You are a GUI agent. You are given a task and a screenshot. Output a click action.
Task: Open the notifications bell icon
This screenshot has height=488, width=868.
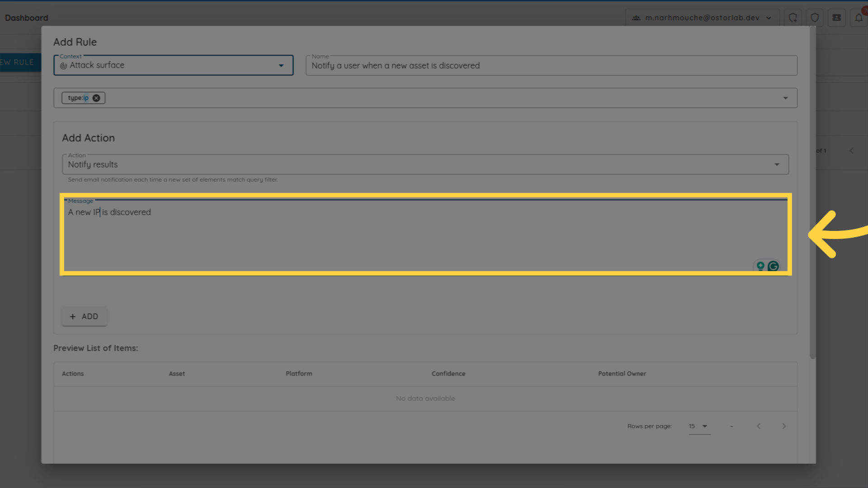(859, 18)
